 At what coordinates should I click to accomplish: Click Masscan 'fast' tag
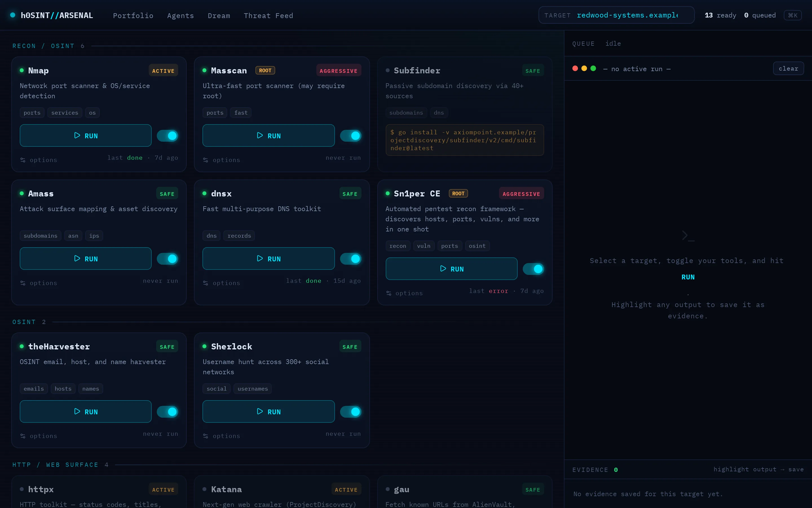pyautogui.click(x=241, y=113)
